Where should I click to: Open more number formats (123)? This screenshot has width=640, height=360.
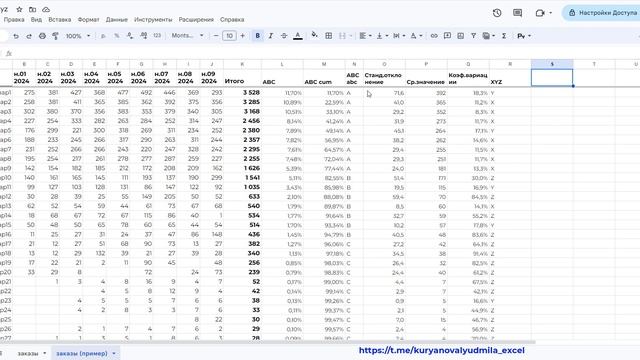[157, 36]
